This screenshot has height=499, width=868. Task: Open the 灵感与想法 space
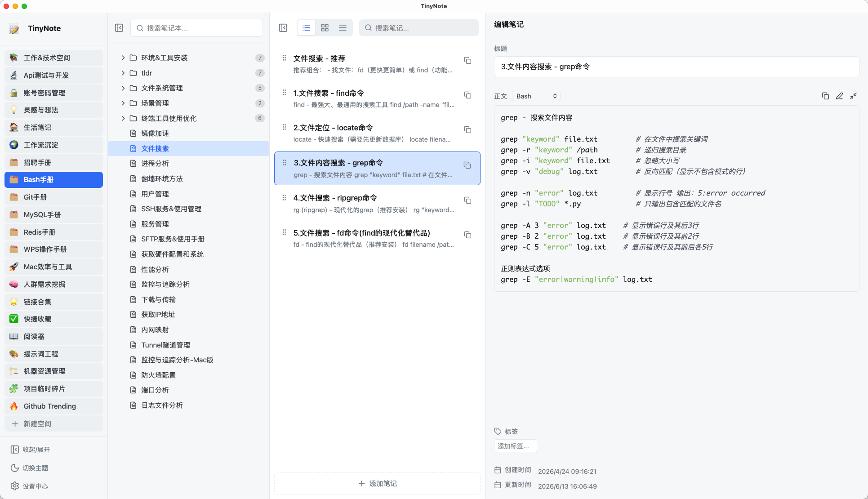pos(53,110)
